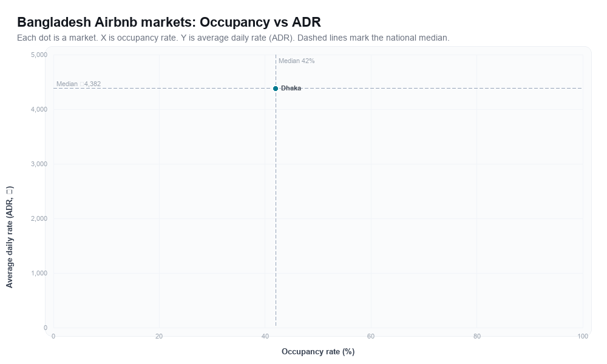Click the x-axis tick label 40
607x364 pixels.
click(x=265, y=336)
